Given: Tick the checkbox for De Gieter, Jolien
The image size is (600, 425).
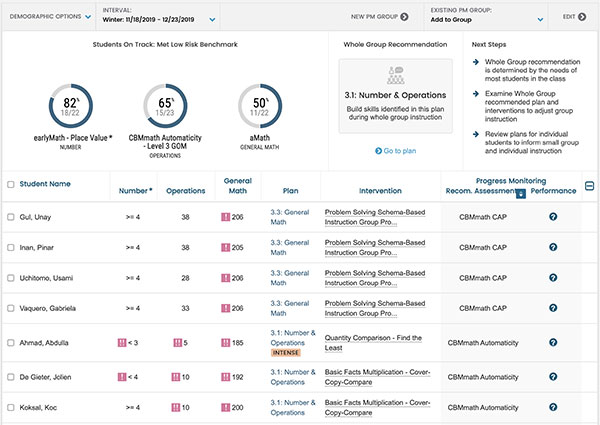Looking at the screenshot, I should click(x=11, y=377).
